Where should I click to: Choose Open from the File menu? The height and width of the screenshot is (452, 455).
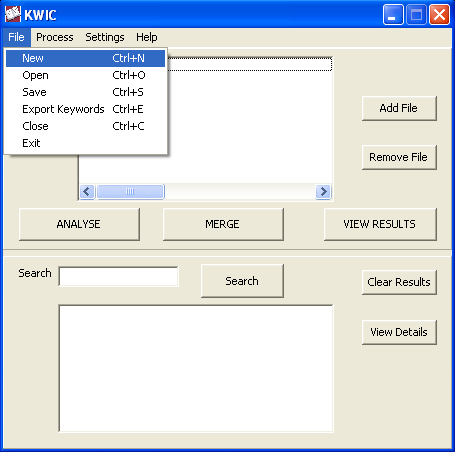[x=85, y=75]
